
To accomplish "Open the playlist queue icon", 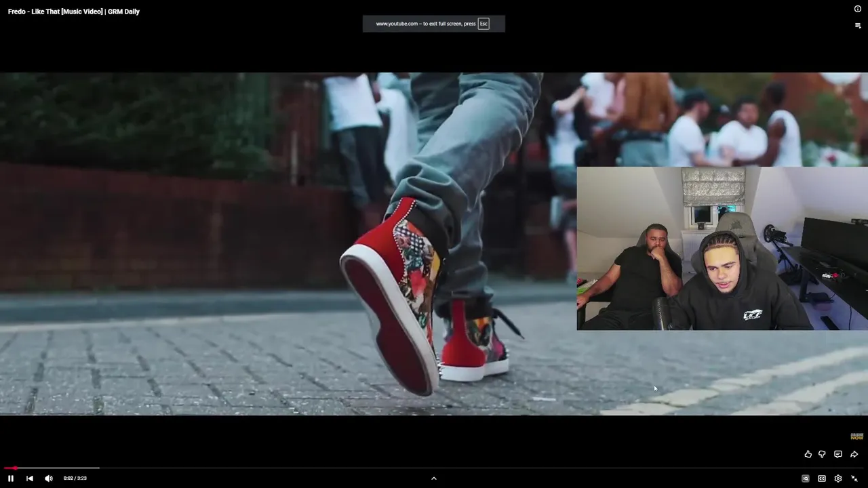I will (x=858, y=26).
